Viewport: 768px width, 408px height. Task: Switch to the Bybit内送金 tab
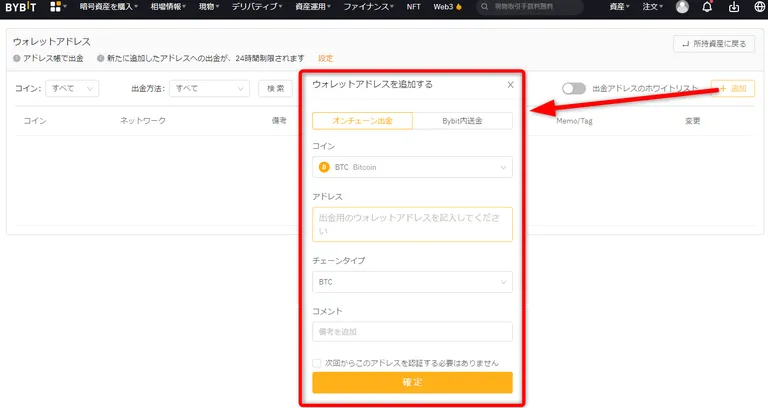click(x=462, y=121)
